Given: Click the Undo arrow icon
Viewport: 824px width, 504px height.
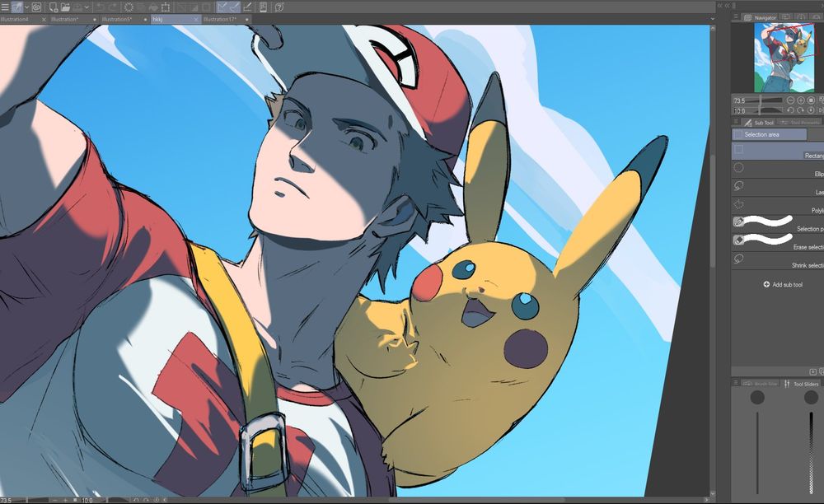Looking at the screenshot, I should pyautogui.click(x=101, y=7).
